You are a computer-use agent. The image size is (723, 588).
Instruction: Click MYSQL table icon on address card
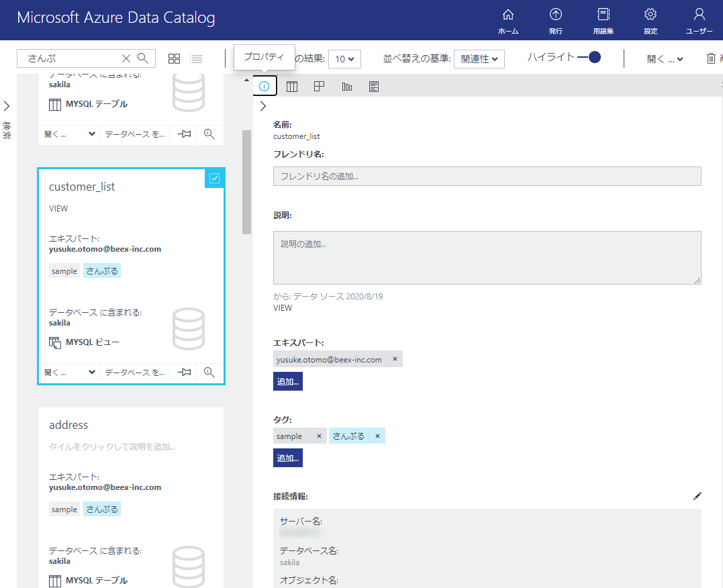pyautogui.click(x=55, y=581)
